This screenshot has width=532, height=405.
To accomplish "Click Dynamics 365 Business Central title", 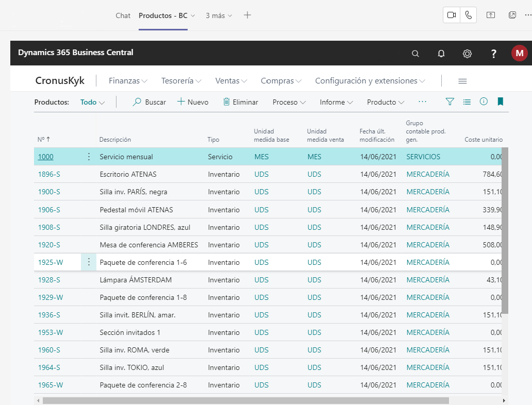I will pos(76,53).
